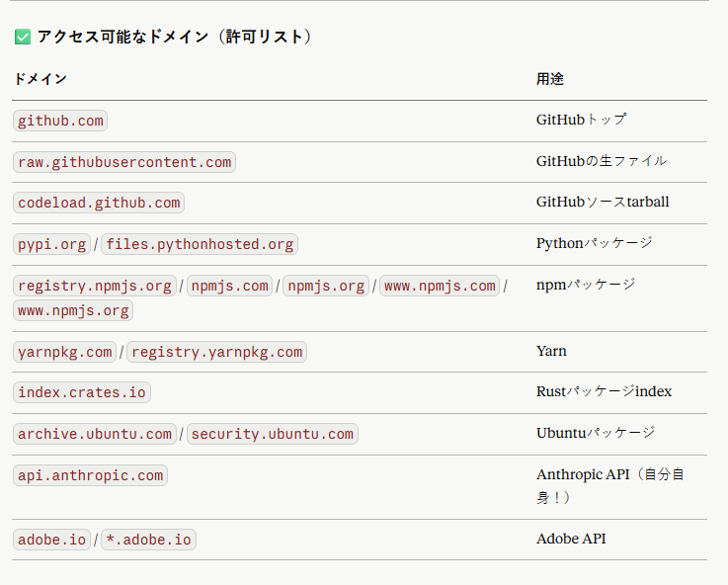728x585 pixels.
Task: Select the yarnpkg.com code tag
Action: (x=64, y=352)
